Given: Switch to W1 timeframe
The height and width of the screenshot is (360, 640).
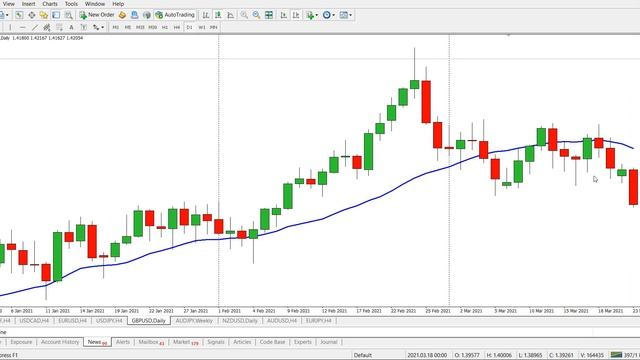Looking at the screenshot, I should coord(202,27).
